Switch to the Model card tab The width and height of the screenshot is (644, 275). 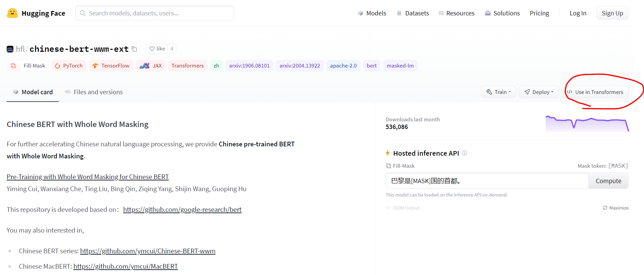pos(33,92)
